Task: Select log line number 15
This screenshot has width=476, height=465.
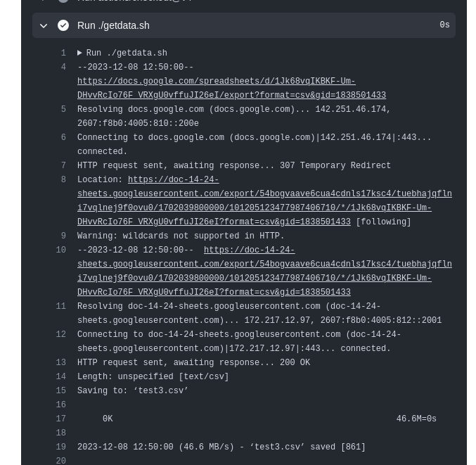Action: click(x=60, y=390)
